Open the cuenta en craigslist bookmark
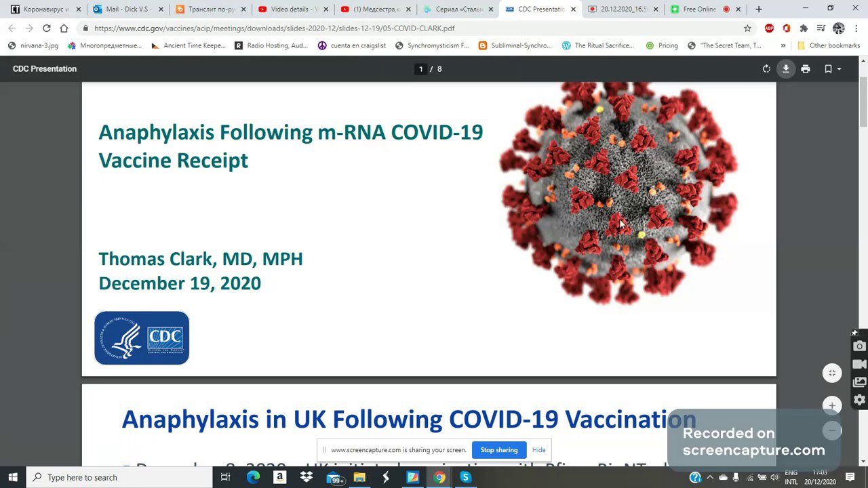Screen dimensions: 868x488 pos(351,45)
